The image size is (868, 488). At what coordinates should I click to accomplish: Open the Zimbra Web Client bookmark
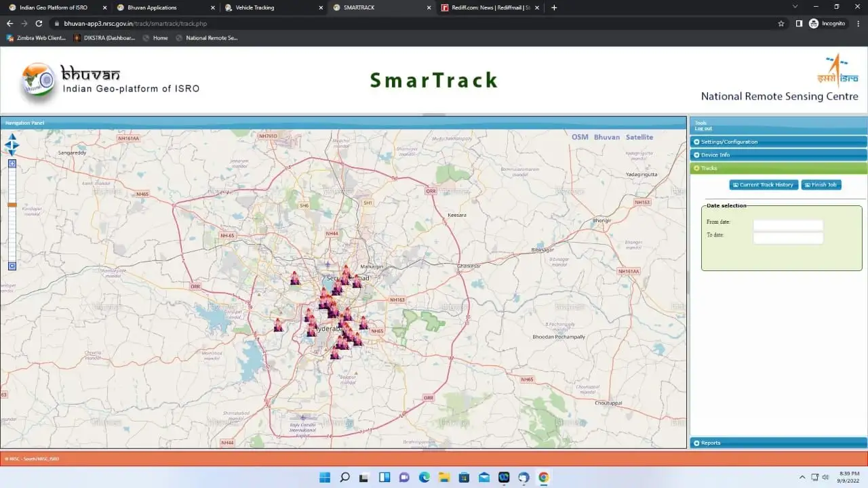[x=36, y=38]
